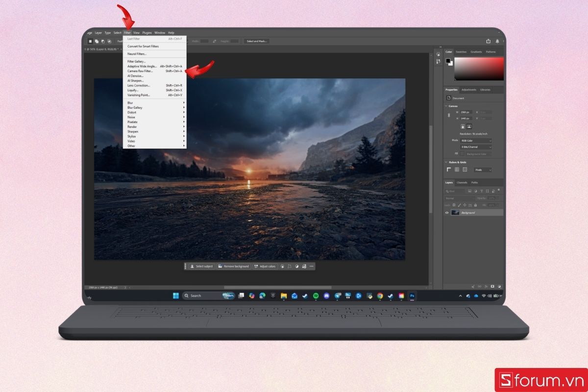The height and width of the screenshot is (392, 588).
Task: Select the New selection mode icon
Action: tap(90, 41)
